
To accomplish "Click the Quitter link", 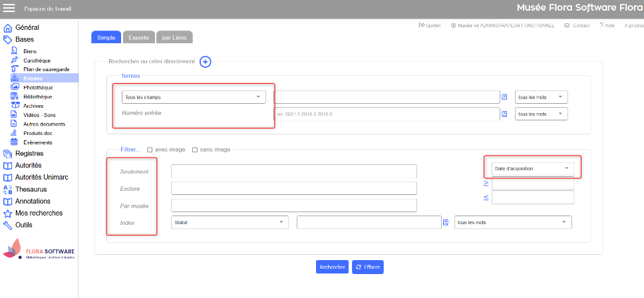I will pos(430,25).
